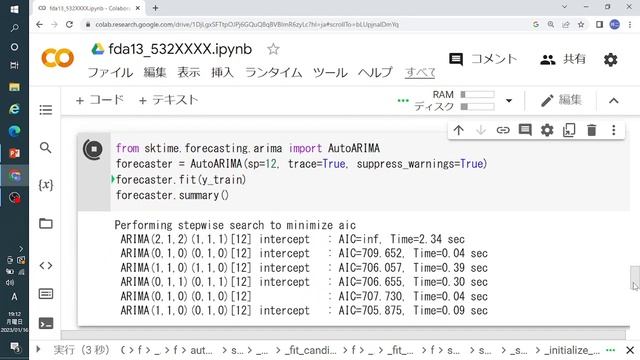Open the ファイル menu
This screenshot has height=360, width=640.
[110, 73]
